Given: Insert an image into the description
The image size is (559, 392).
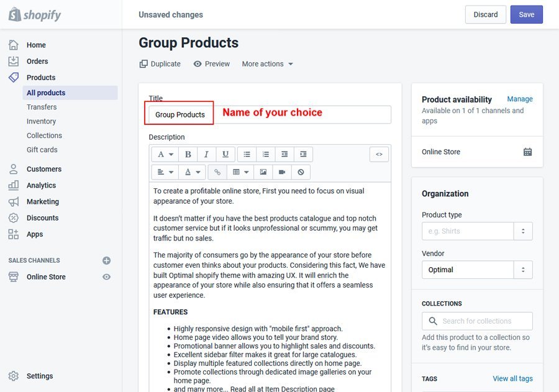Looking at the screenshot, I should point(263,172).
